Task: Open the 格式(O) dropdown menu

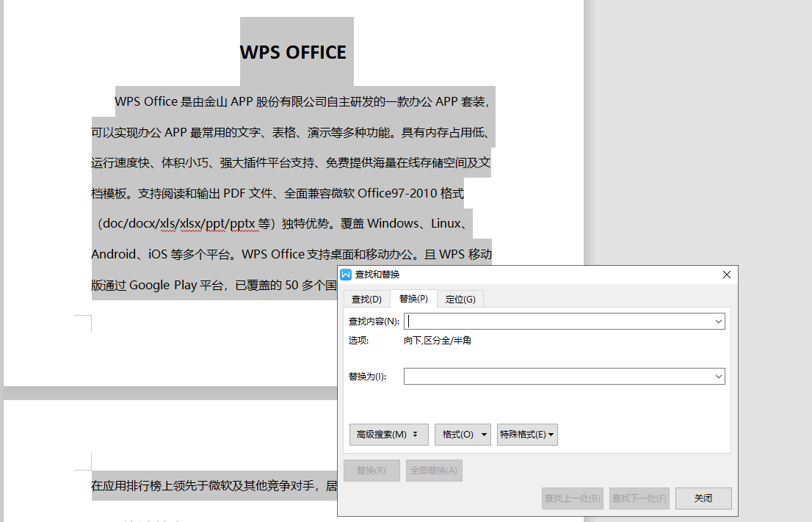Action: 463,435
